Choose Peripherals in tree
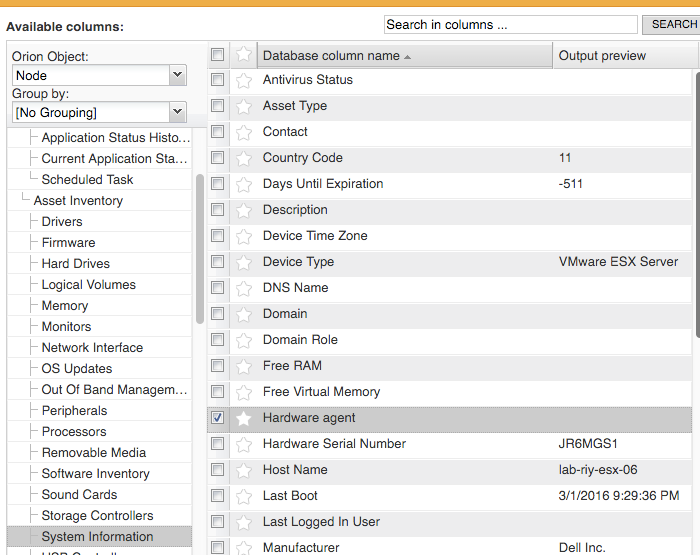The height and width of the screenshot is (555, 700). pyautogui.click(x=74, y=410)
